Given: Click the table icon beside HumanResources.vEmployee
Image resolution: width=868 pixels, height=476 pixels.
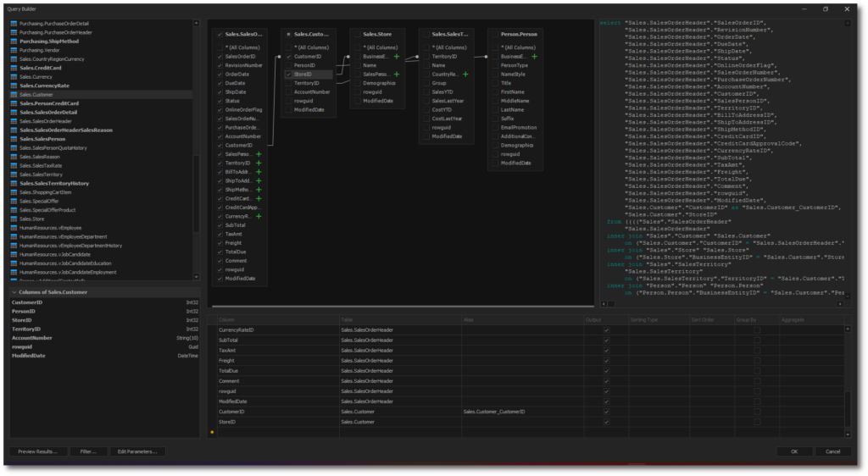Looking at the screenshot, I should point(14,228).
